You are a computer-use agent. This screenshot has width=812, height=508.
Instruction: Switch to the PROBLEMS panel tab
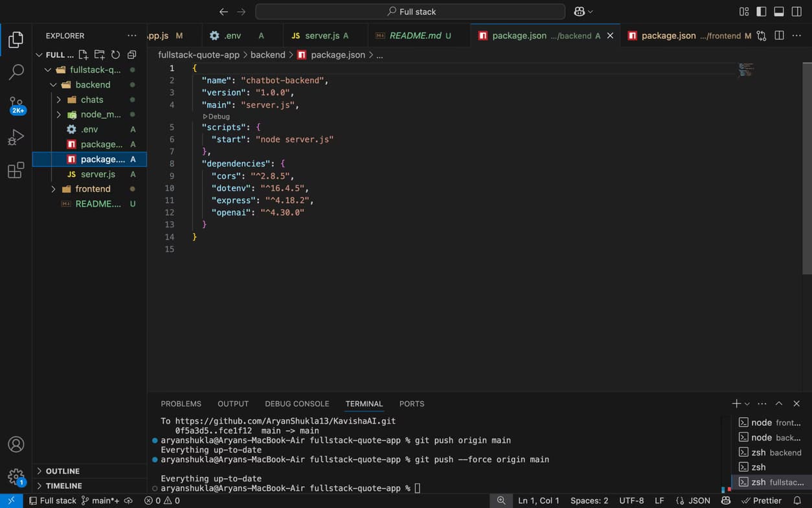pos(181,404)
